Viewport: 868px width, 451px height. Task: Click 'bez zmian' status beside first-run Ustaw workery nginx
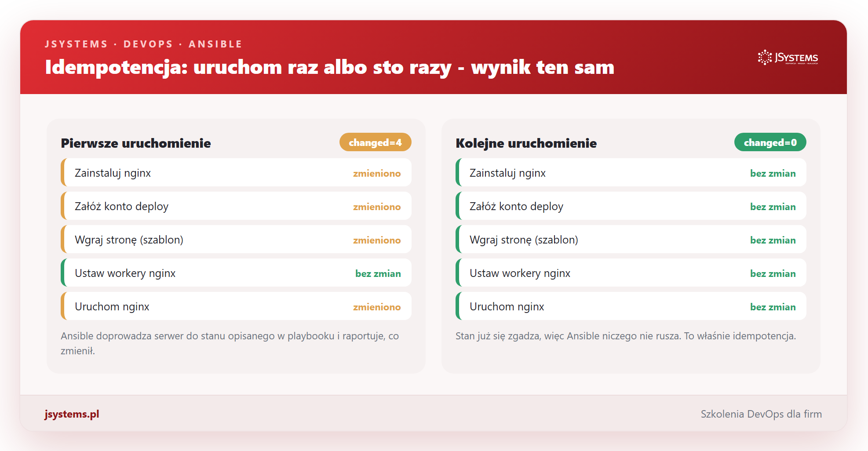click(378, 274)
